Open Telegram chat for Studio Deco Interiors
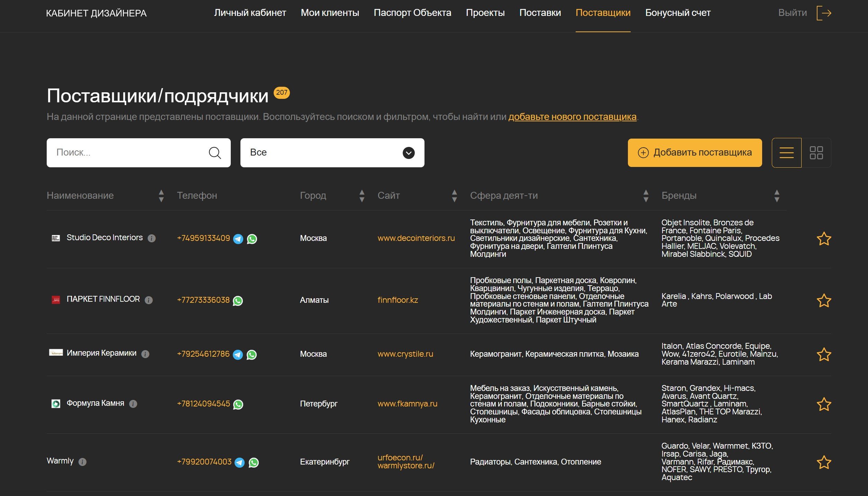 238,239
